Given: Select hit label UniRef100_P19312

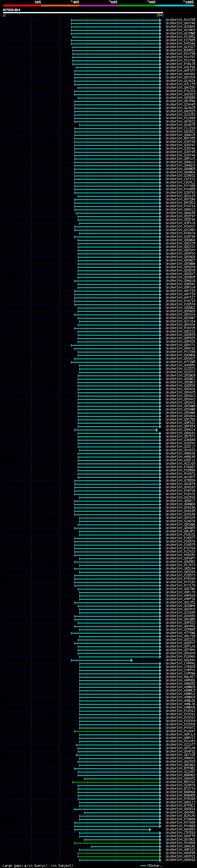Looking at the screenshot, I should click(x=180, y=711).
